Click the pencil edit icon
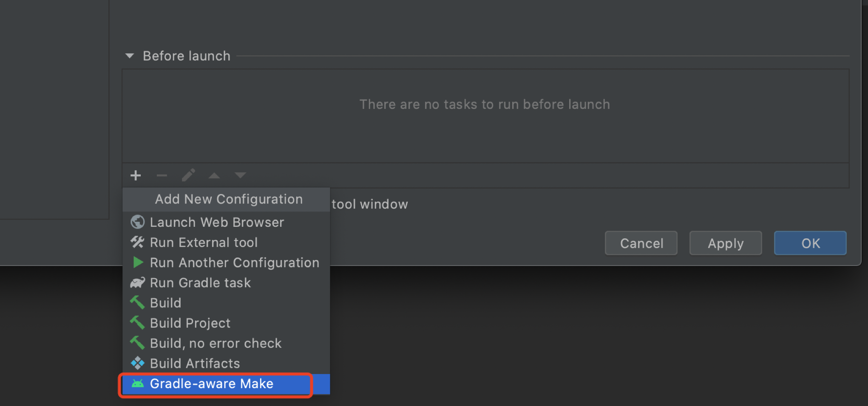Image resolution: width=868 pixels, height=406 pixels. click(188, 175)
